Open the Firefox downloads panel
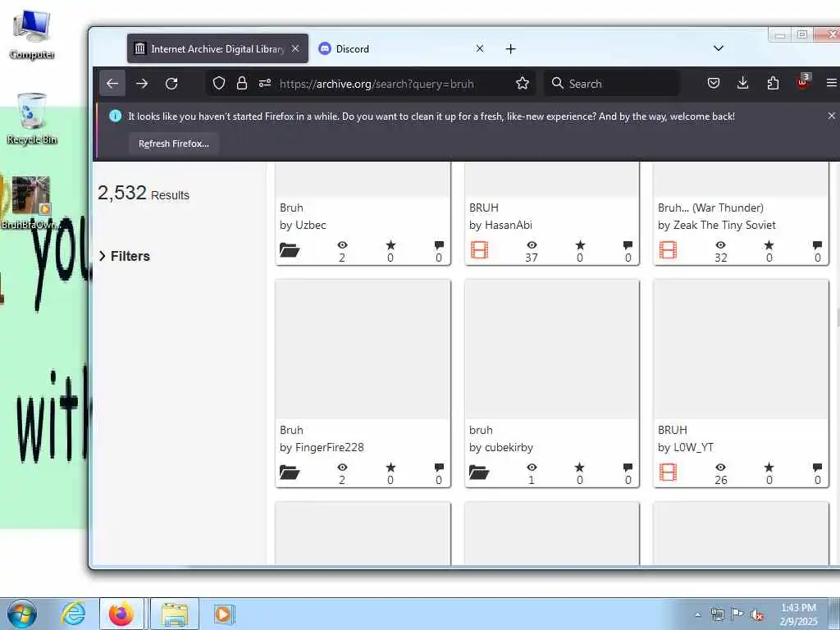Image resolution: width=840 pixels, height=630 pixels. click(743, 83)
